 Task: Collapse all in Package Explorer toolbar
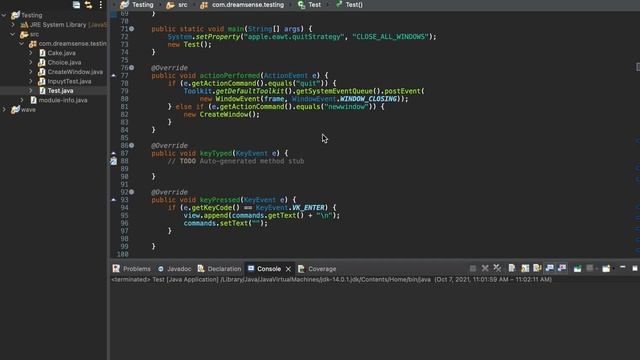point(76,5)
